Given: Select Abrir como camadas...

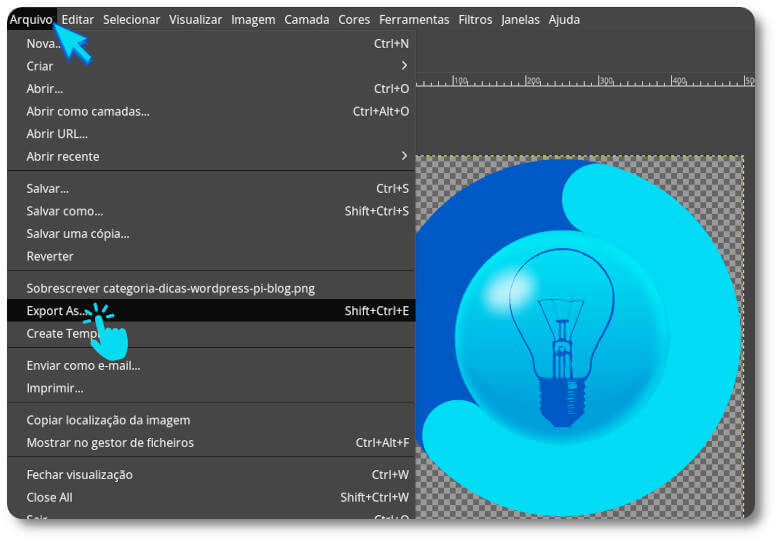Looking at the screenshot, I should tap(211, 111).
